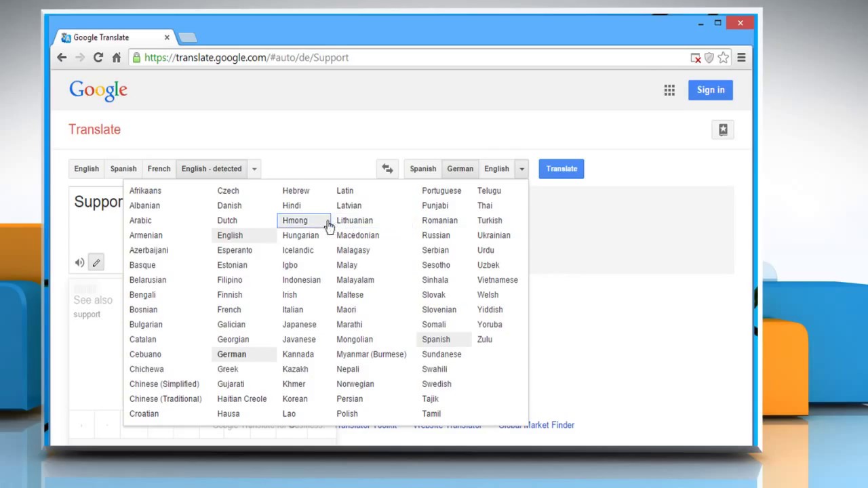This screenshot has height=488, width=868.
Task: Click the Translate page heading
Action: (94, 129)
